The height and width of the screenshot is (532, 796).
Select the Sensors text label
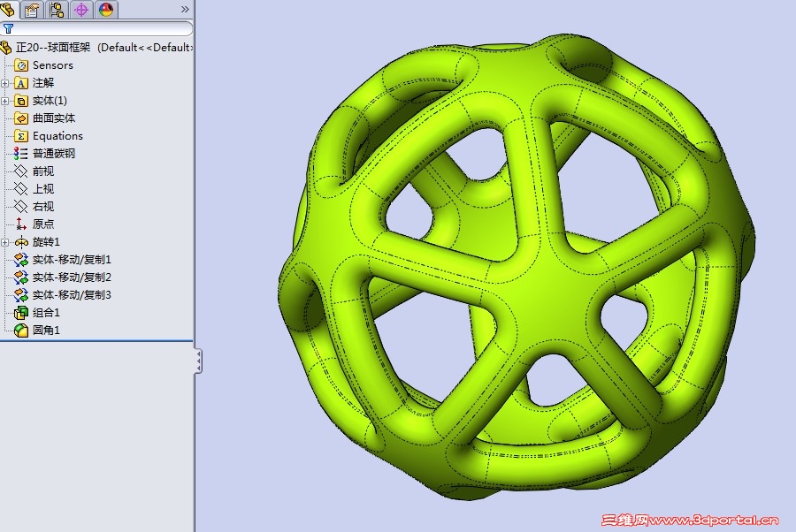(53, 65)
